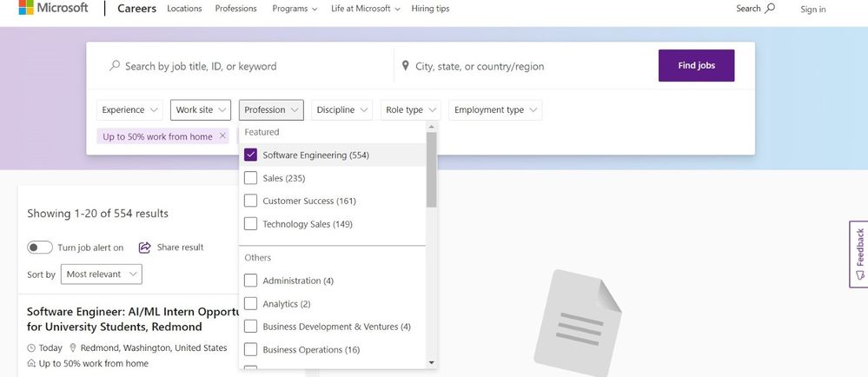Click the search magnifier icon in header
This screenshot has height=377, width=868.
[x=770, y=9]
